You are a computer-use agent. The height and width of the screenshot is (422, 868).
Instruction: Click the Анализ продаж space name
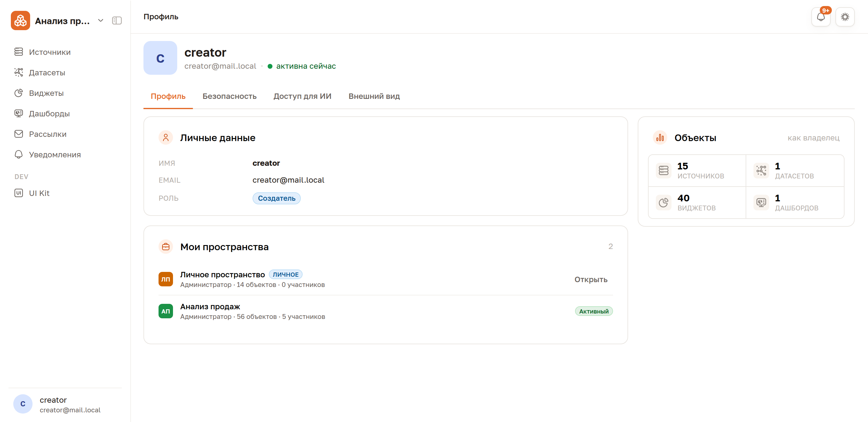pos(210,307)
